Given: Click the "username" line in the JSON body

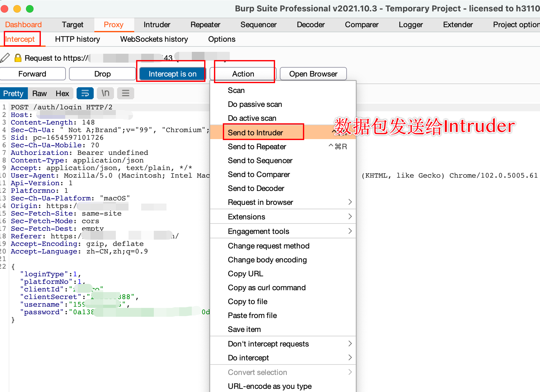Looking at the screenshot, I should [x=75, y=304].
